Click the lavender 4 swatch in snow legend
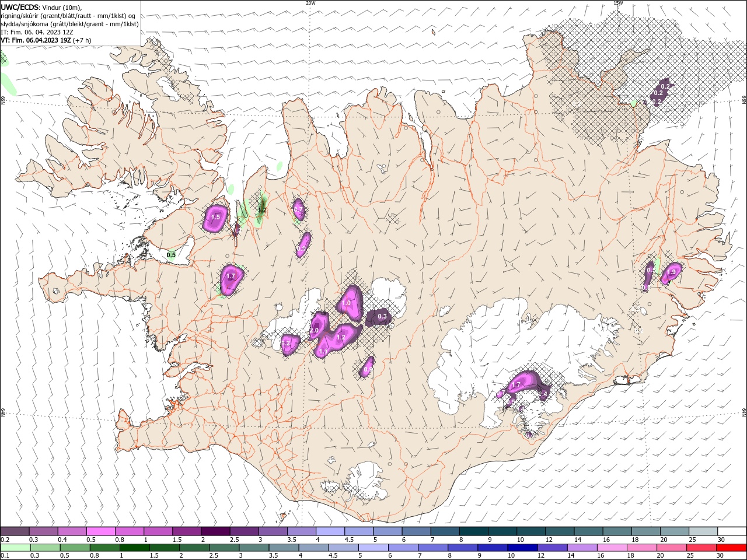This screenshot has height=560, width=747. click(330, 531)
